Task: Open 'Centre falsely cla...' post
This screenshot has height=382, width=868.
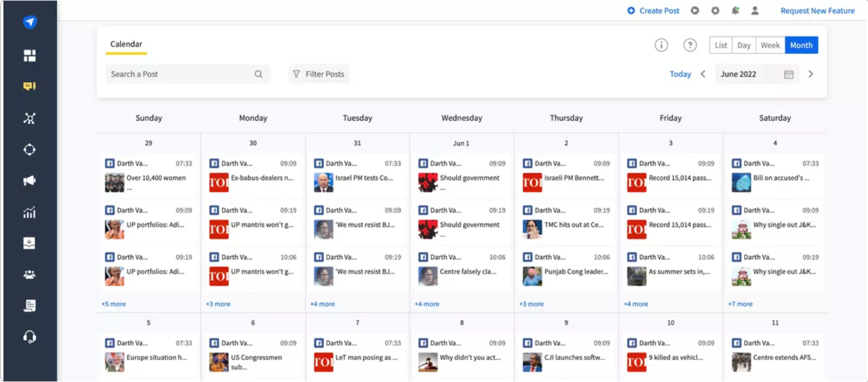Action: coord(462,269)
